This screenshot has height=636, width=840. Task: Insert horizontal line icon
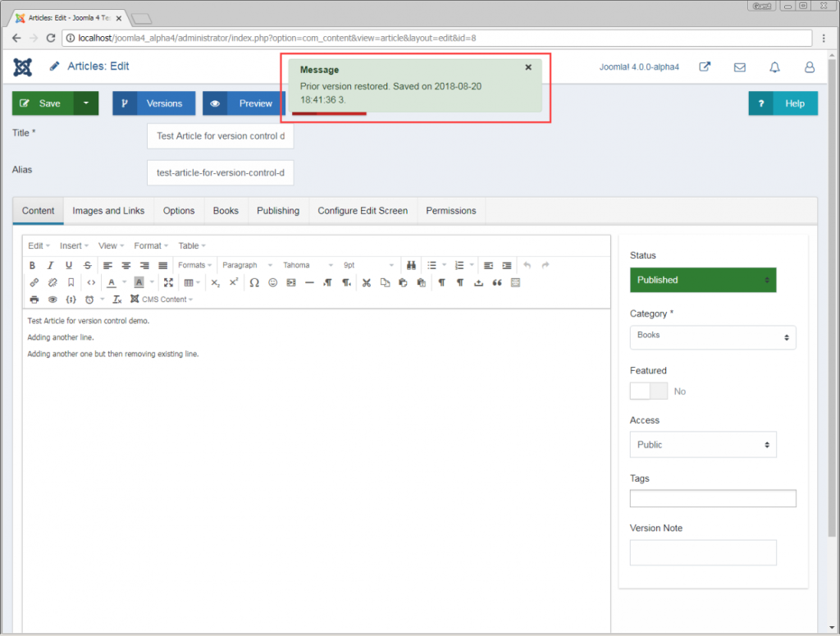[309, 282]
